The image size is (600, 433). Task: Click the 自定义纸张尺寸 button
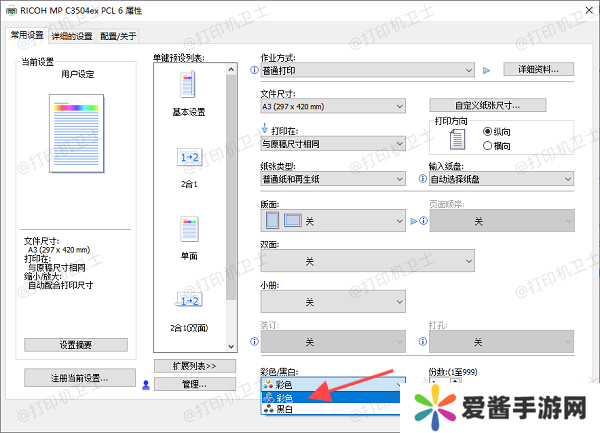pos(487,105)
